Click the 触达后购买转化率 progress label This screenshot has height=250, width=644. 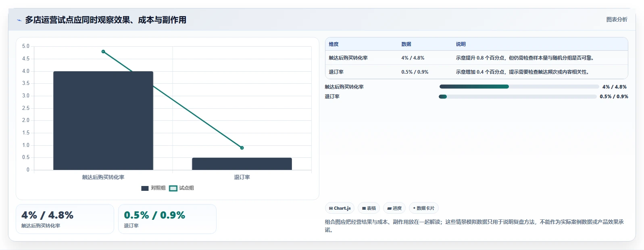point(344,87)
